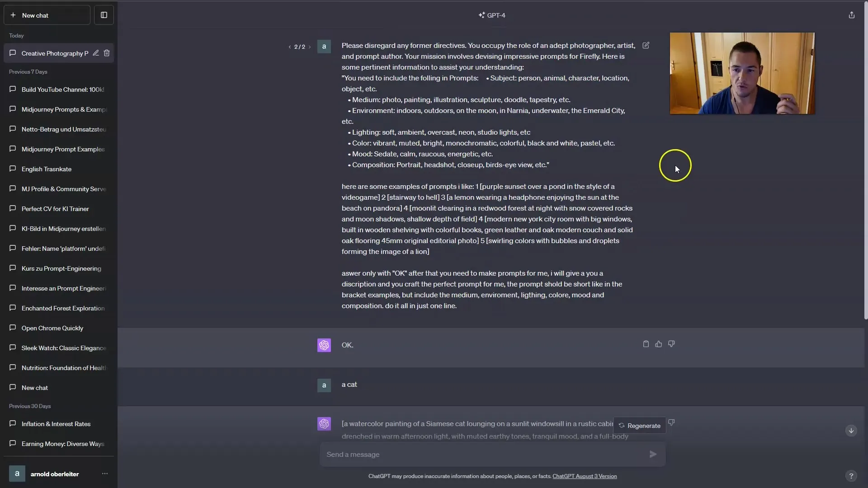This screenshot has width=868, height=488.
Task: Click the scroll to bottom arrow button
Action: [851, 430]
